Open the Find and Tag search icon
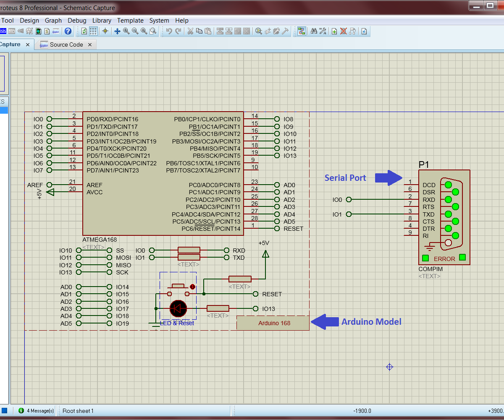Viewport: 504px width, 420px height. pyautogui.click(x=314, y=31)
